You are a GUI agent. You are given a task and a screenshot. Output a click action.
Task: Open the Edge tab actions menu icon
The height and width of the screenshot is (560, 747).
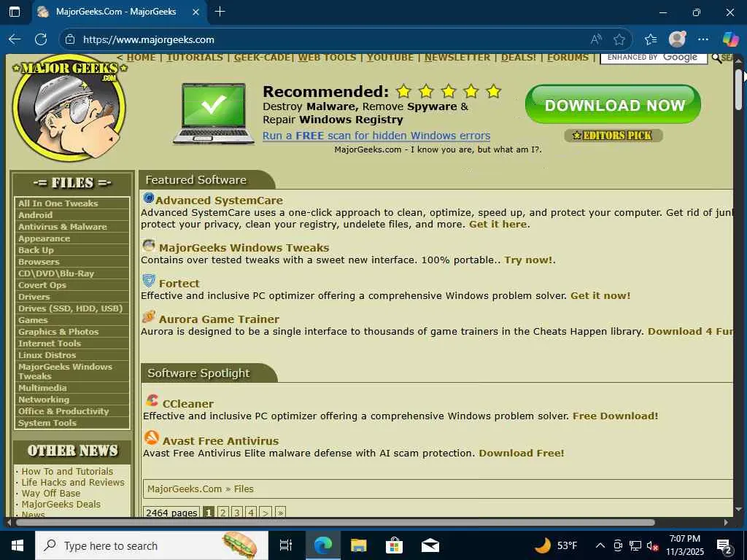[15, 12]
